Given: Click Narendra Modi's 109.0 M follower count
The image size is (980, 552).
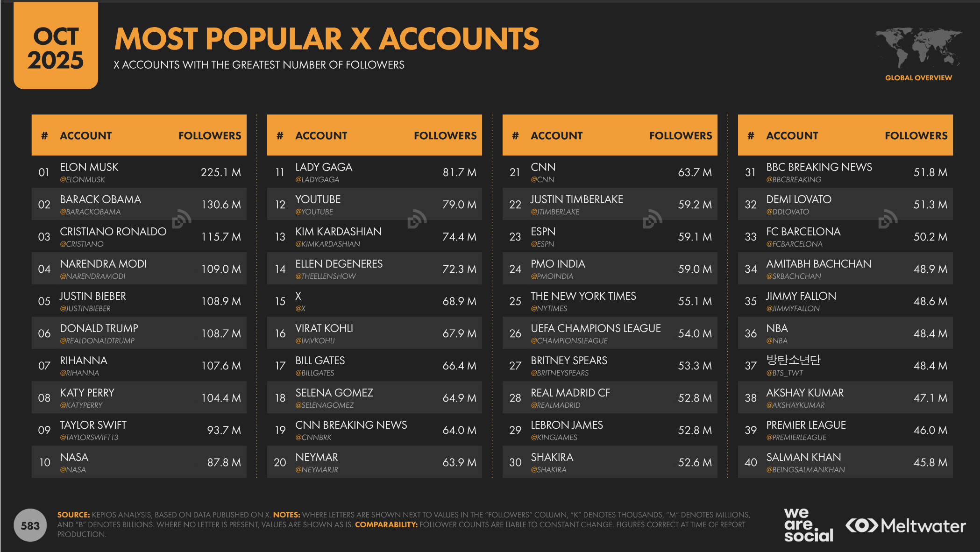Looking at the screenshot, I should (x=221, y=269).
